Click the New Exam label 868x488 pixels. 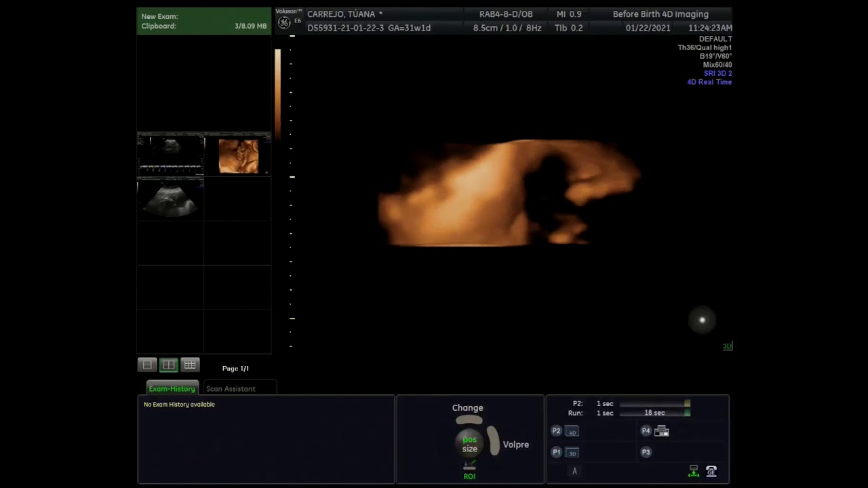[x=159, y=16]
